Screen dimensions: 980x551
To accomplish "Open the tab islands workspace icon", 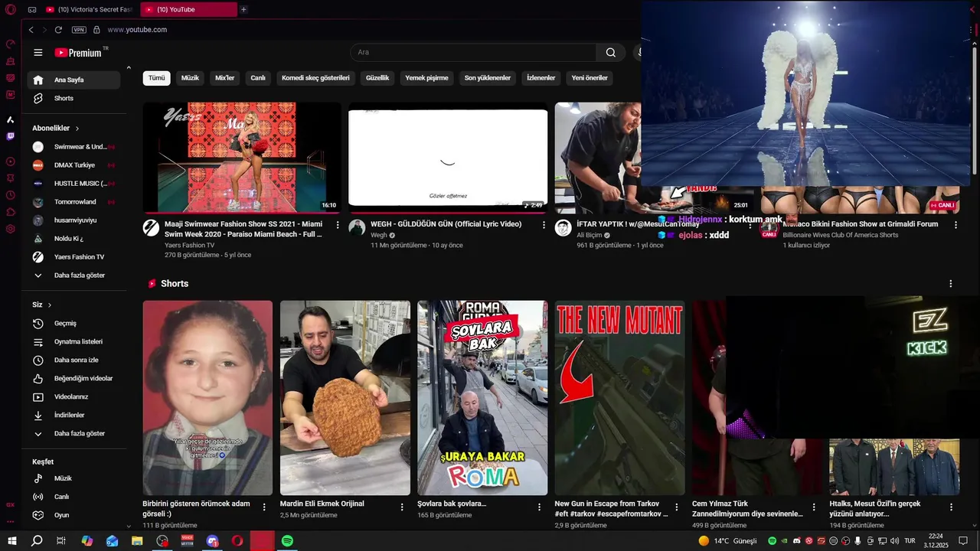I will 32,9.
